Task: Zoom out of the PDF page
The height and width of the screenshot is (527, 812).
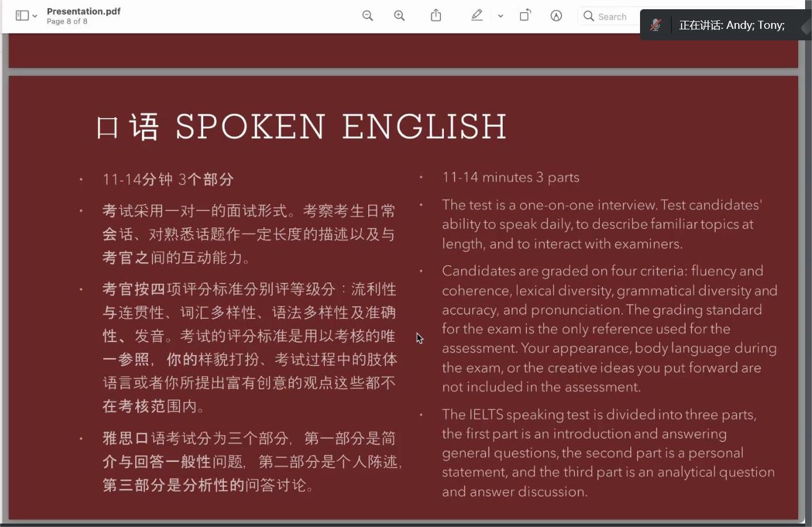Action: 368,16
